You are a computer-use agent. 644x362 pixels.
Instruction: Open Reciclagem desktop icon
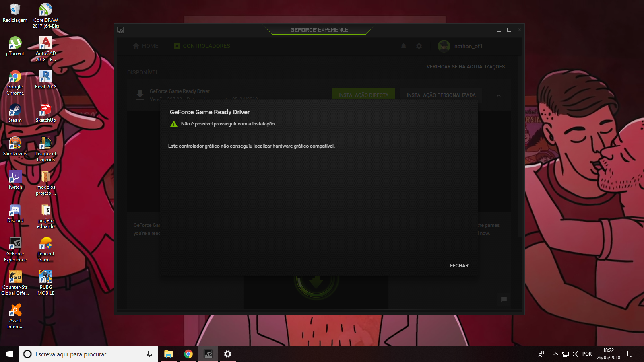coord(15,13)
